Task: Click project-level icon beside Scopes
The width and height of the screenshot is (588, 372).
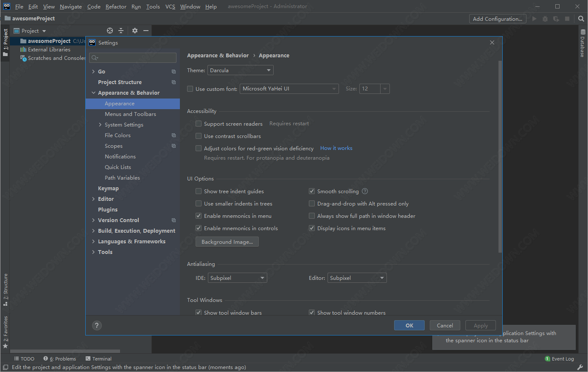Action: coord(174,146)
